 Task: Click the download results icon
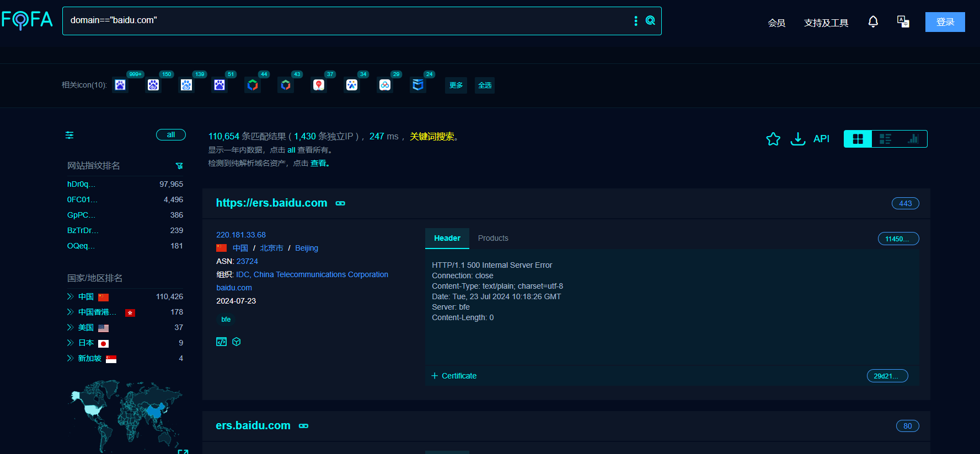[x=798, y=139]
